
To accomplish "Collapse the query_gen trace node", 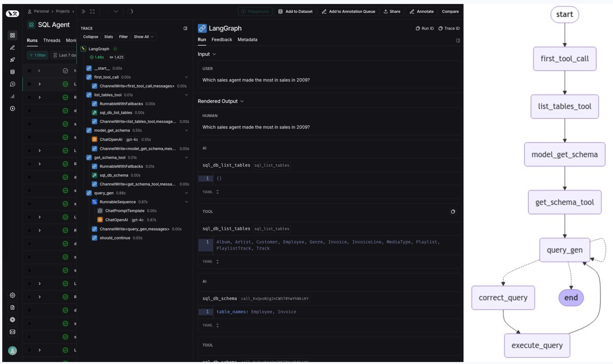I will (x=186, y=193).
